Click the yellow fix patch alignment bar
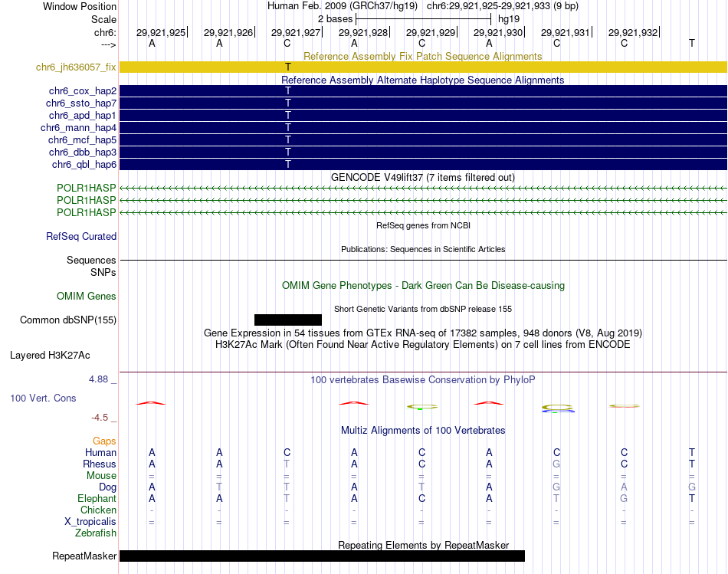Viewport: 728px width, 574px height. click(423, 67)
